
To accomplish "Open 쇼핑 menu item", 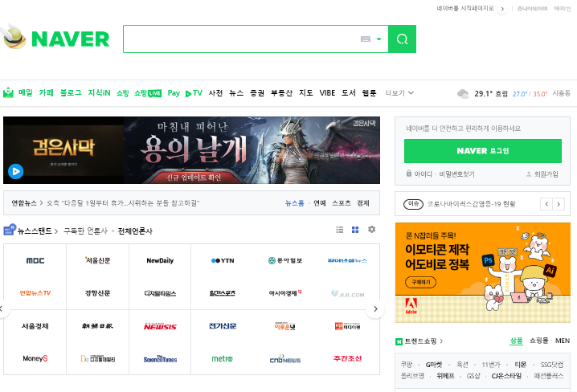I will pyautogui.click(x=122, y=93).
